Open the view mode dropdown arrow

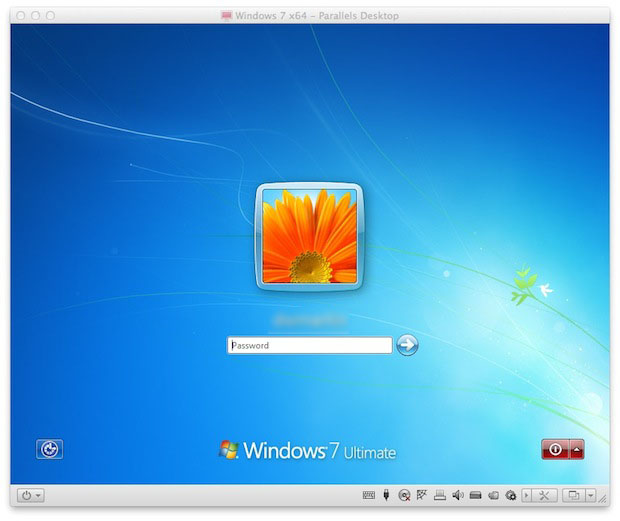pos(590,495)
